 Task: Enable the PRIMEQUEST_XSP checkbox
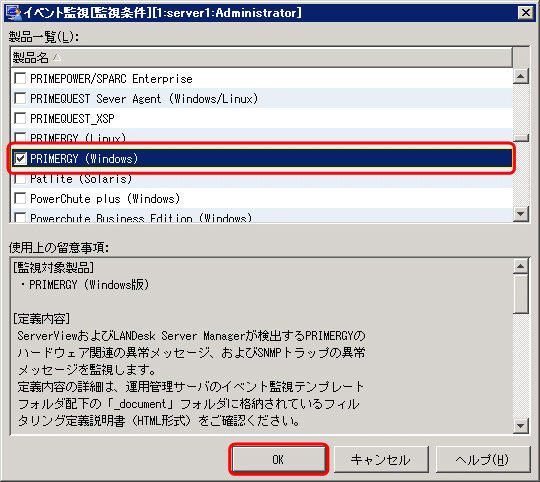(20, 119)
